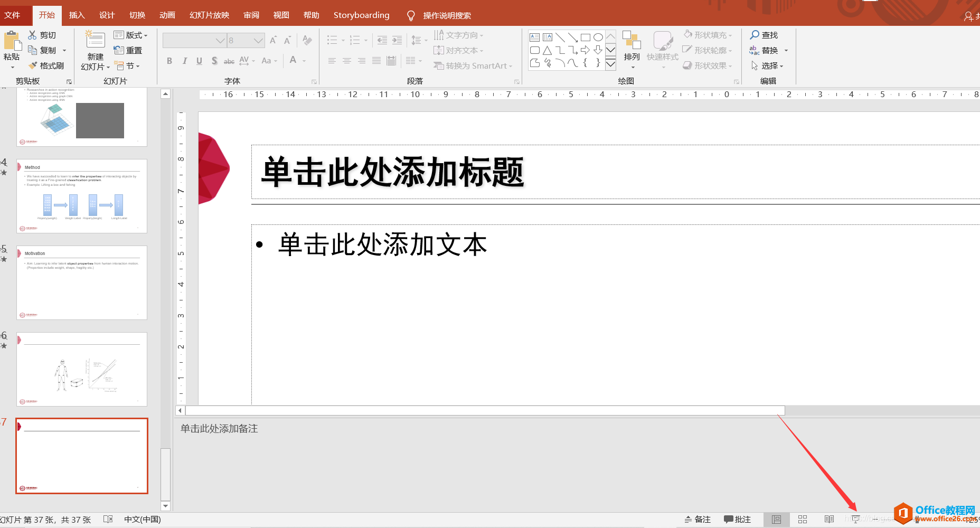Open the Align Text (对齐文本) dropdown
Screen dimensions: 980x528
click(x=458, y=50)
